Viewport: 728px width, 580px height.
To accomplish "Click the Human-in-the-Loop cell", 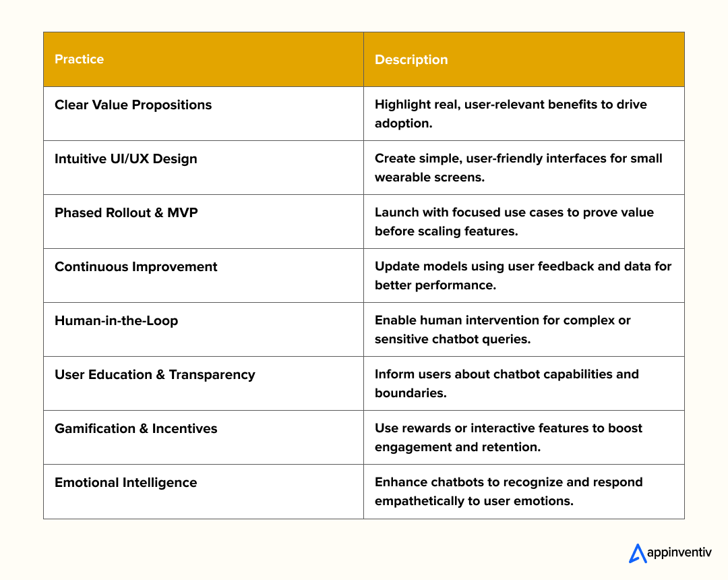I will 117,321.
